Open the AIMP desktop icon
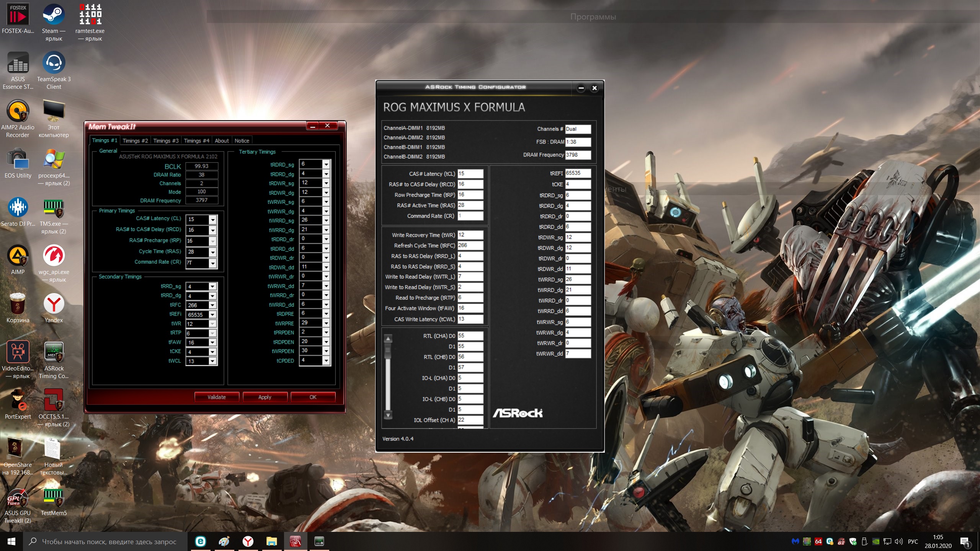Screen dimensions: 980x551 (x=18, y=256)
